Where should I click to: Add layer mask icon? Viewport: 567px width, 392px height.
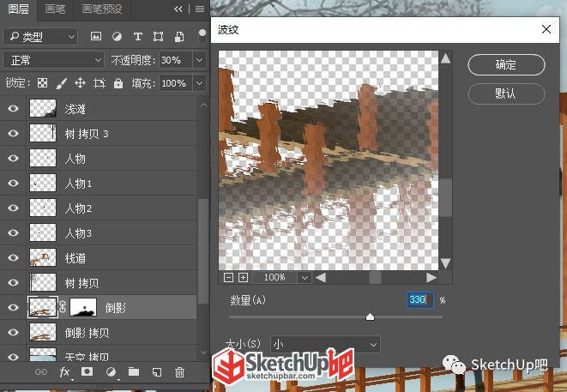click(x=87, y=371)
